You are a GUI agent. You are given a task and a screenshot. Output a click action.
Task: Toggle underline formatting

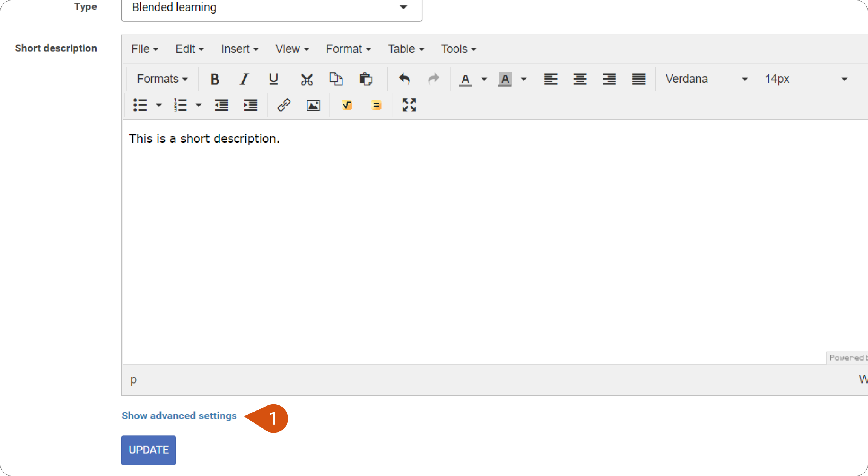point(273,79)
